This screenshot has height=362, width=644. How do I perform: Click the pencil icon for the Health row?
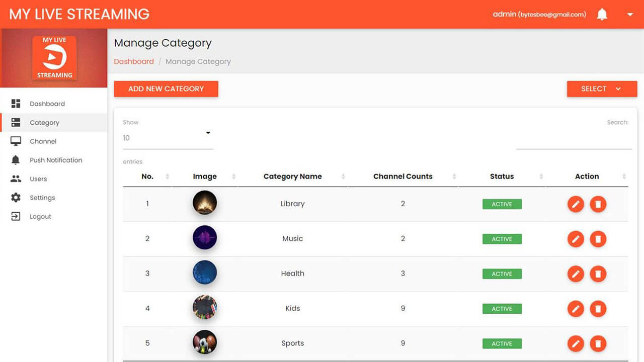[576, 274]
